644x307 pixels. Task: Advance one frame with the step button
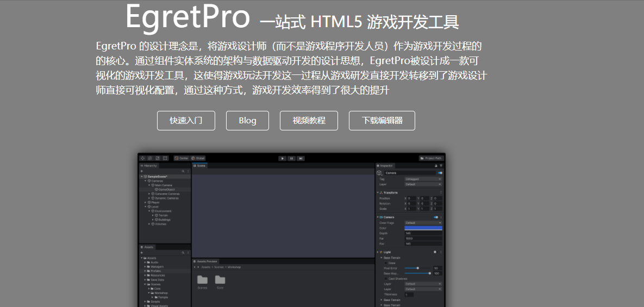301,159
